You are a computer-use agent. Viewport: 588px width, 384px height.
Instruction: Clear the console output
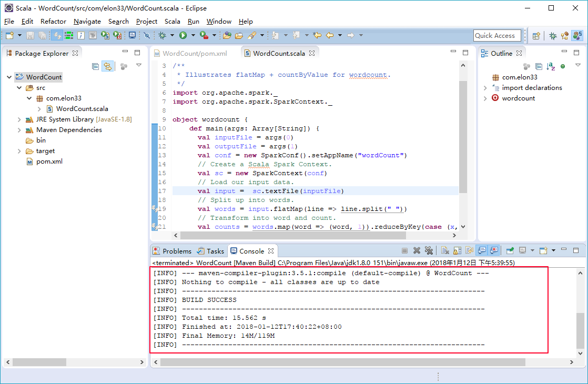444,251
